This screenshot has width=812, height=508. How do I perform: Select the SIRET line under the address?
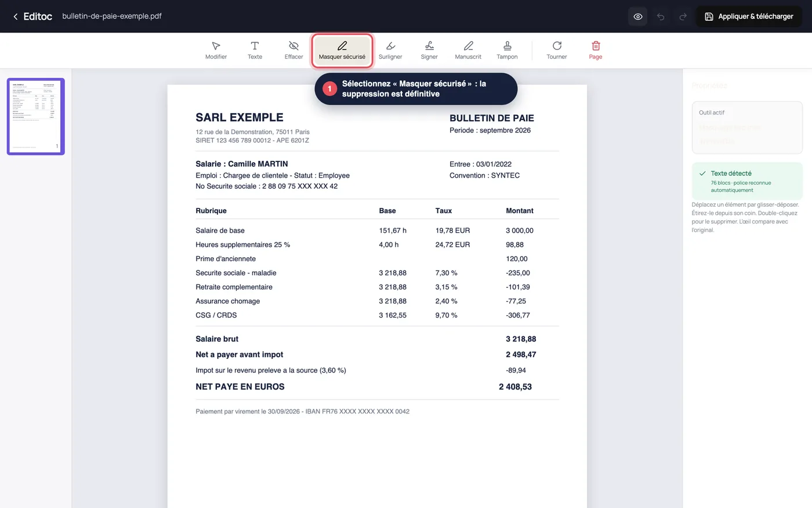tap(252, 140)
